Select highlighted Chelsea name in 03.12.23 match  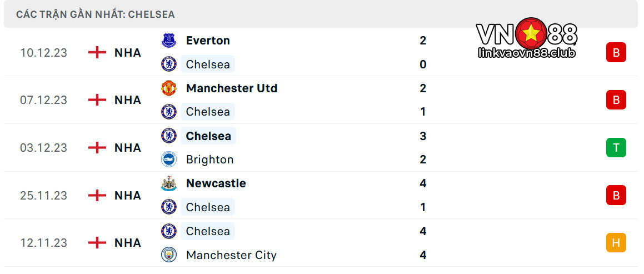point(208,136)
